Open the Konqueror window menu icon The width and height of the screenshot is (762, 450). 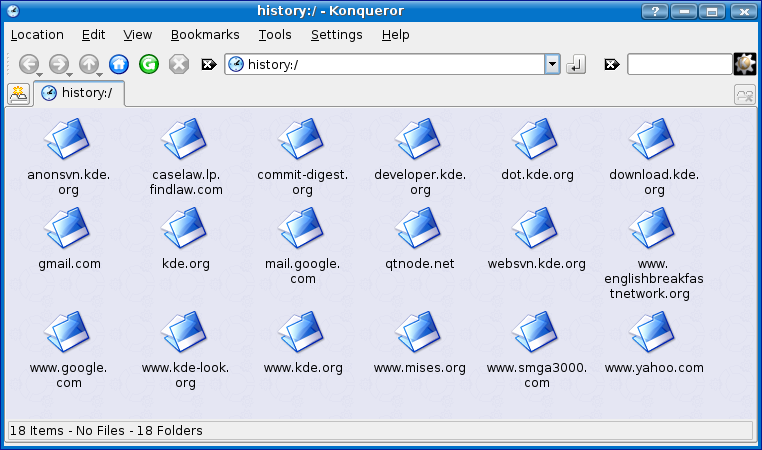tap(13, 11)
